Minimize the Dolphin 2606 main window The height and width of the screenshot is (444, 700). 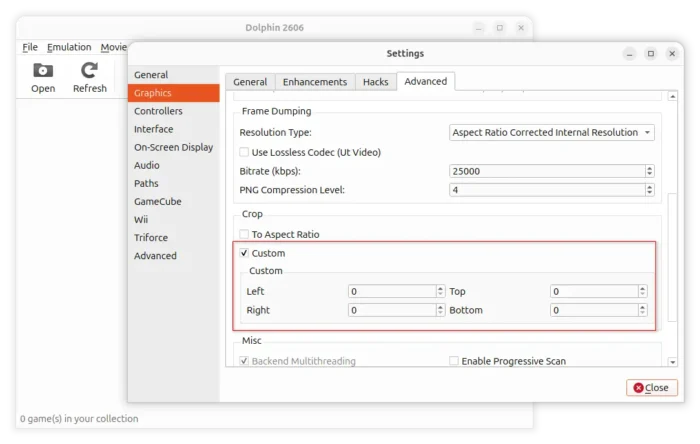[x=479, y=28]
